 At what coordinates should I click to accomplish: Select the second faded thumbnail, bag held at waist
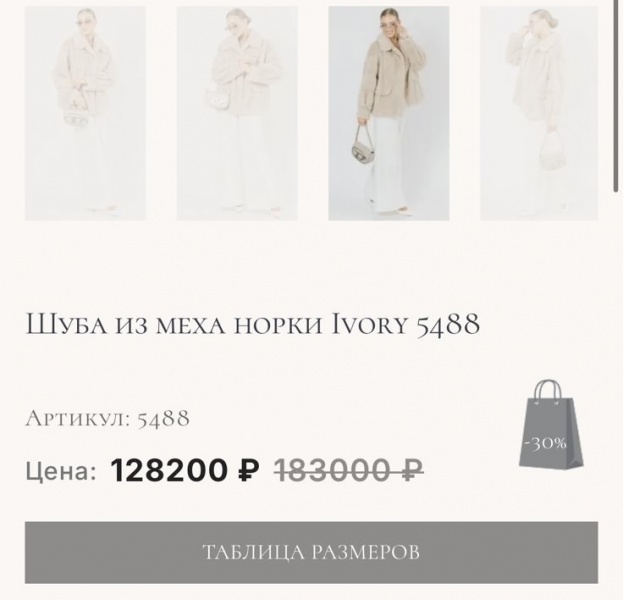pyautogui.click(x=237, y=113)
